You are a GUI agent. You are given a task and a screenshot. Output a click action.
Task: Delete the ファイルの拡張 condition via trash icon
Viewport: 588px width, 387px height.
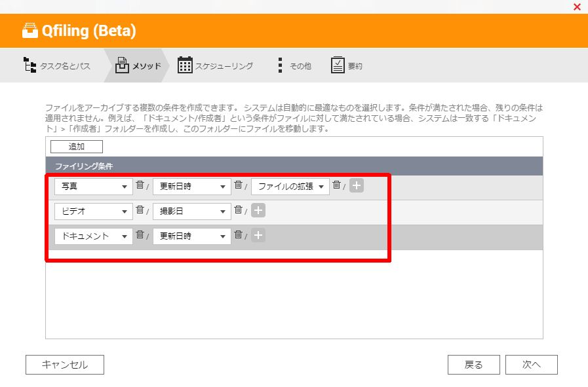coord(337,185)
